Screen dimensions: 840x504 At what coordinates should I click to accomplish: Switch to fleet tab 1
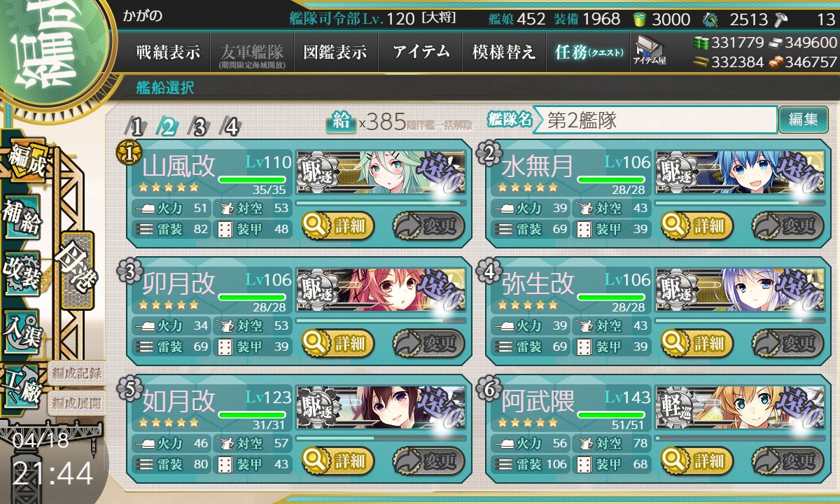pos(136,127)
